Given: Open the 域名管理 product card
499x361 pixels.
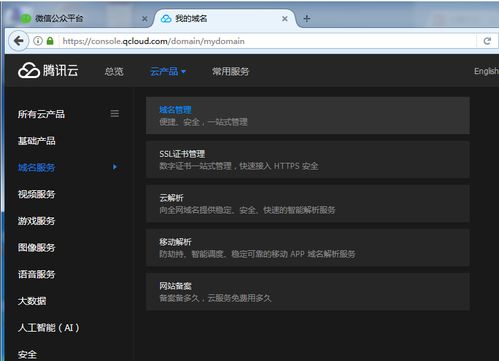Looking at the screenshot, I should (x=308, y=116).
